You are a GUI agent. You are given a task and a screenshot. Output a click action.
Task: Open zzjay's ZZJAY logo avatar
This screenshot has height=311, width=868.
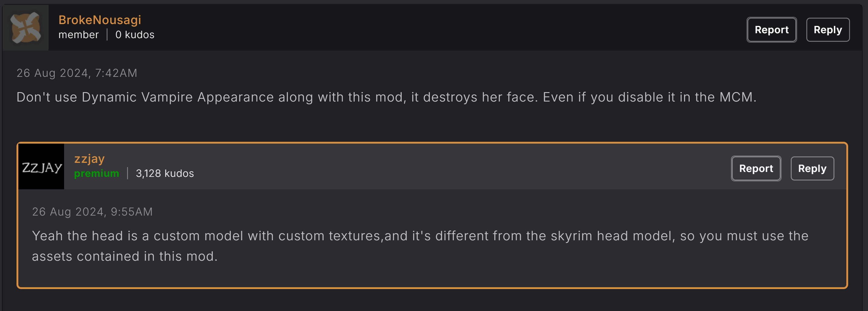coord(42,166)
